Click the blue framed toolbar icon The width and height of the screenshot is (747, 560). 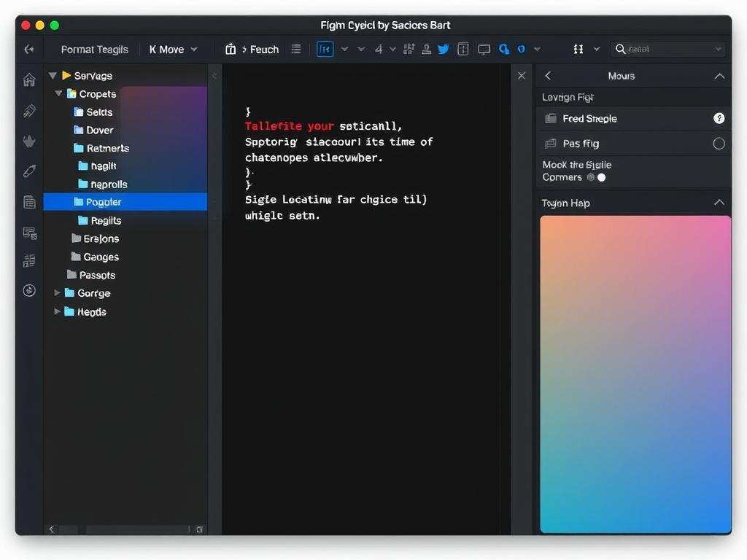325,49
